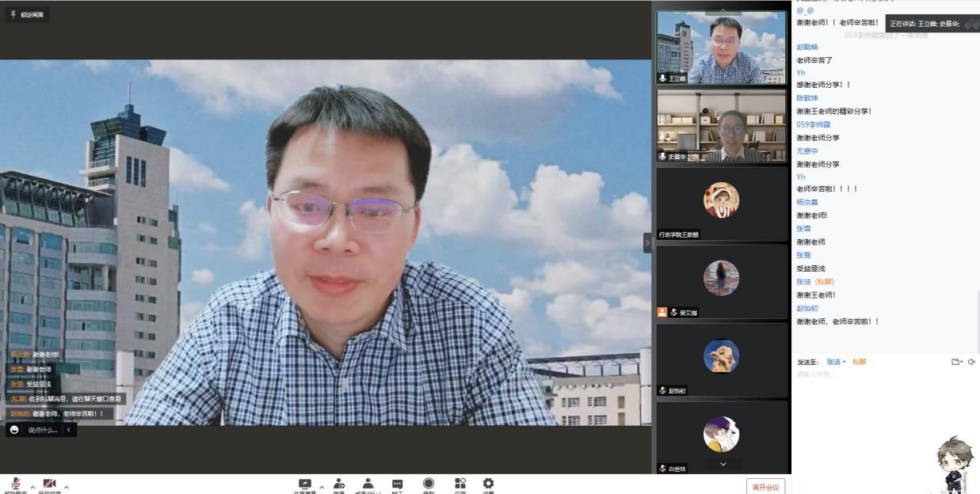Select 史慕华's video thumbnail
Image resolution: width=980 pixels, height=494 pixels.
coord(721,125)
